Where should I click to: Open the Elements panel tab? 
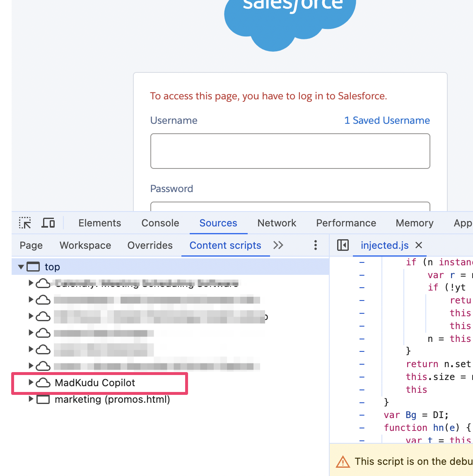(100, 223)
